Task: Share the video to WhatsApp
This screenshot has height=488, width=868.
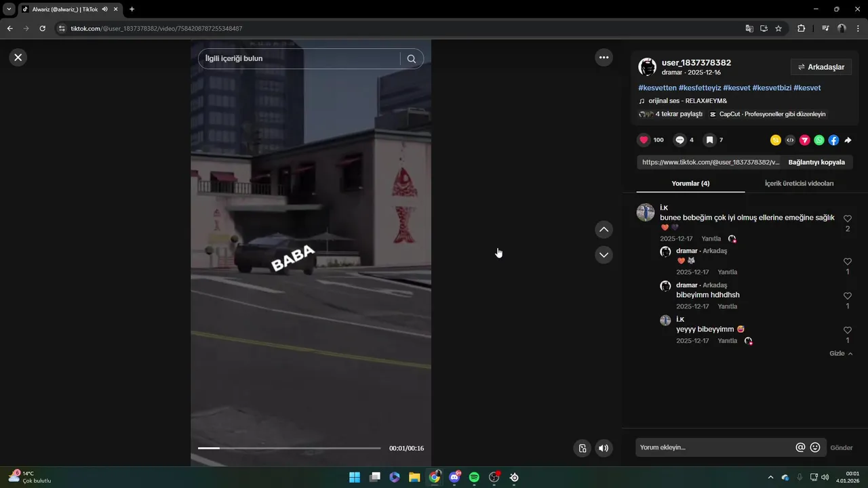Action: coord(819,140)
